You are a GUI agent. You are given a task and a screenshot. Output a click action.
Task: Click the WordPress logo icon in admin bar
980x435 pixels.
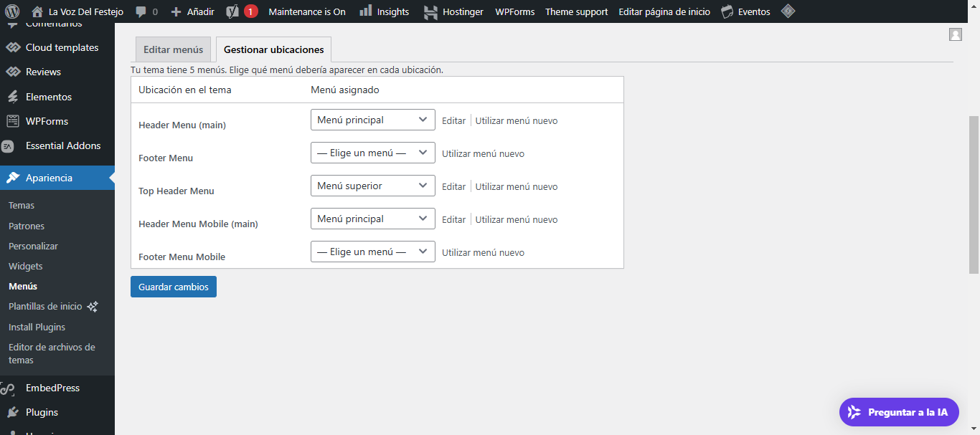click(13, 11)
